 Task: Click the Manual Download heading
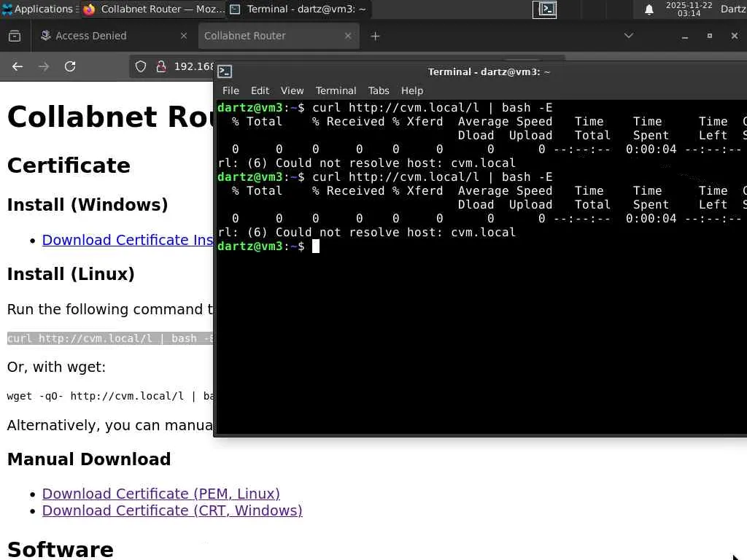[x=89, y=459]
